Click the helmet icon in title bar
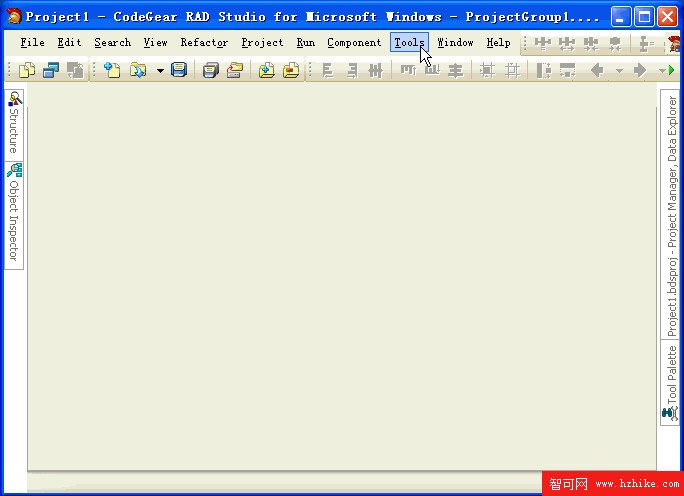The width and height of the screenshot is (684, 496). tap(14, 17)
